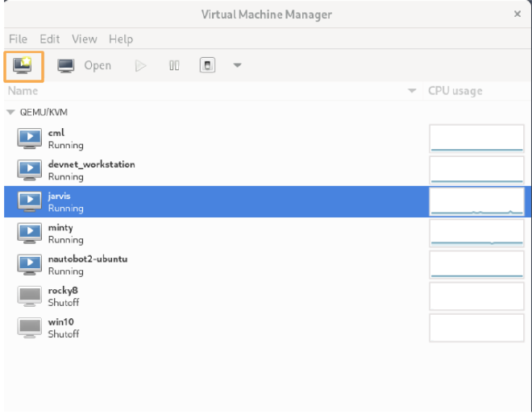Click the devnet_workstation running VM icon
The height and width of the screenshot is (418, 532).
[x=30, y=170]
